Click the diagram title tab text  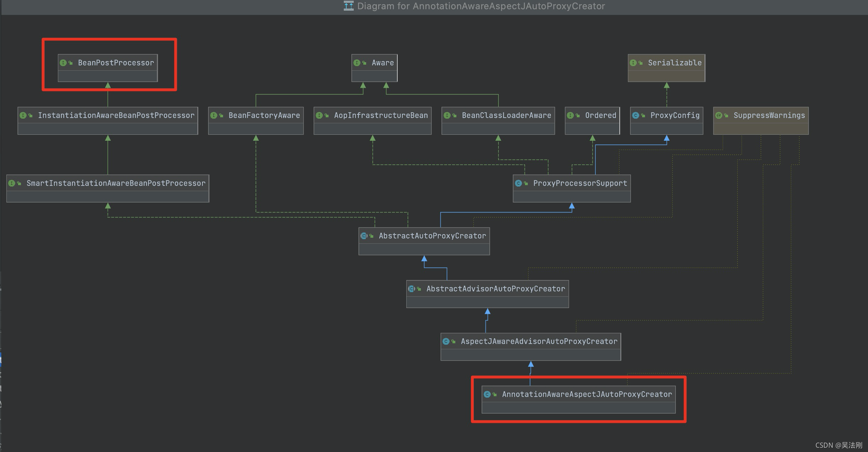coord(481,6)
